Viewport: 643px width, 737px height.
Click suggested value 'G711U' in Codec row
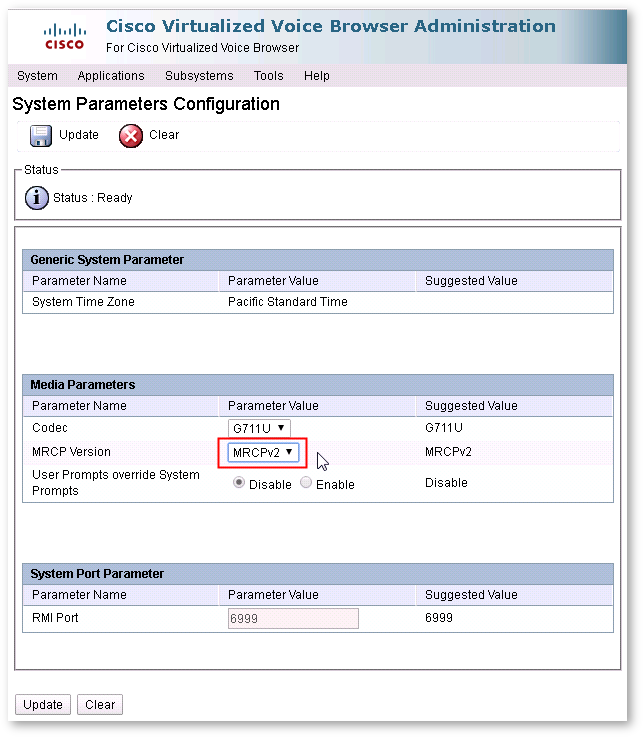point(444,428)
